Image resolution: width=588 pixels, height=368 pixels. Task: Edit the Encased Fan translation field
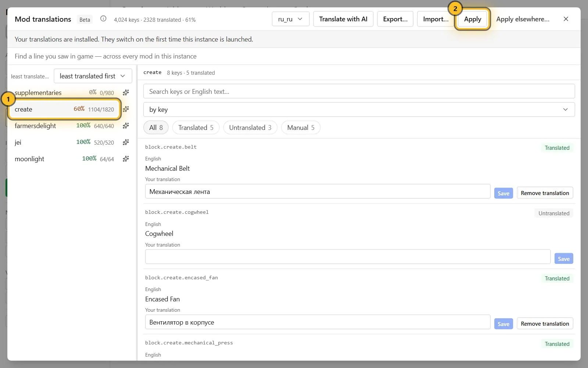click(x=318, y=322)
